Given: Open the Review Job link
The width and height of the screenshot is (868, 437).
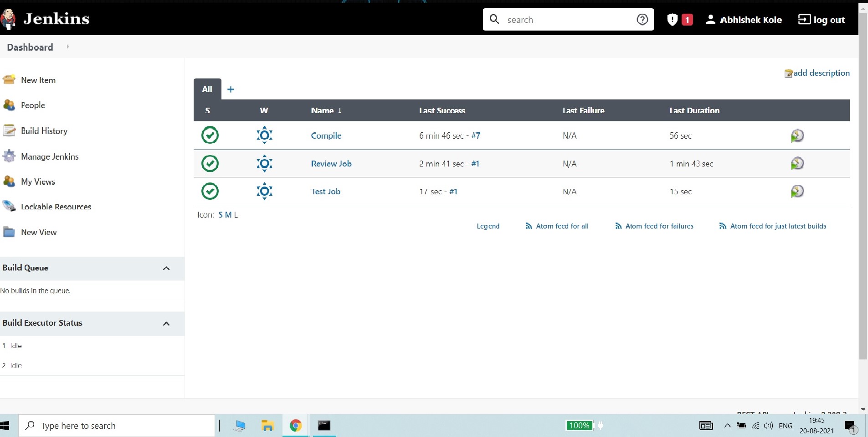Looking at the screenshot, I should click(331, 163).
